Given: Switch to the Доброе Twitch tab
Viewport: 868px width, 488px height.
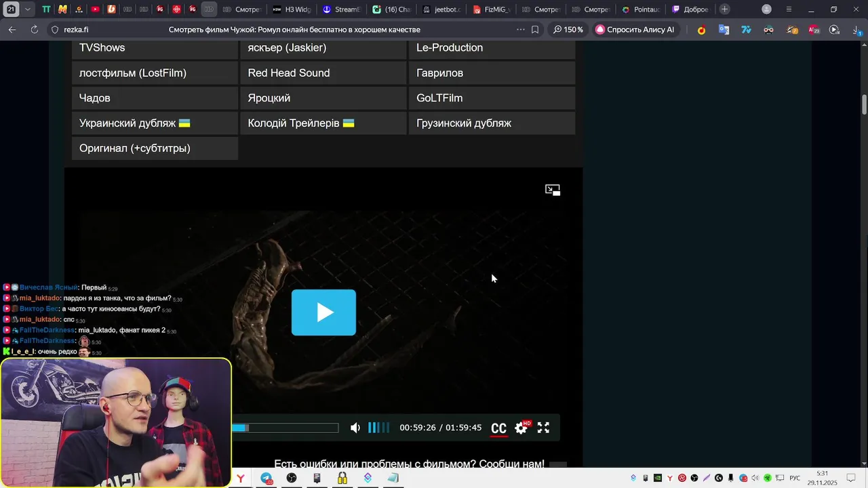Looking at the screenshot, I should tap(690, 9).
